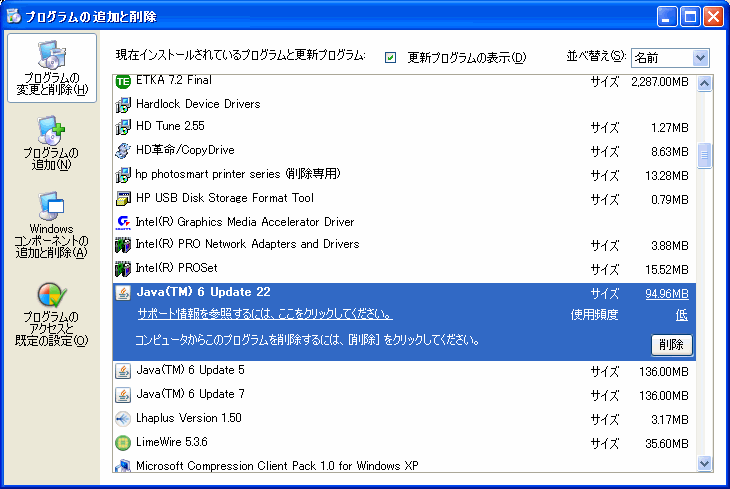730x489 pixels.
Task: Select Intel(R) Graphics Media Accelerator Driver
Action: [x=404, y=222]
